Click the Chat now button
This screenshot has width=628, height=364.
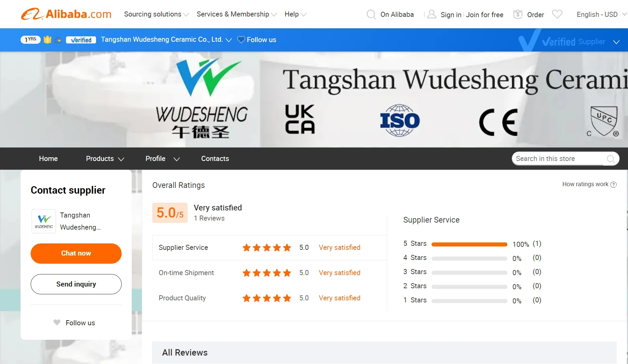click(x=76, y=253)
